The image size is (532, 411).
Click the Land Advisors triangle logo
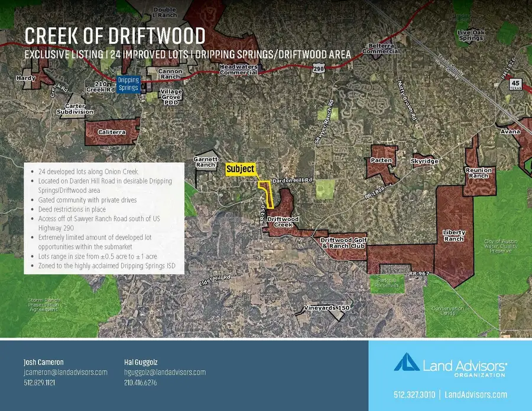coord(407,362)
